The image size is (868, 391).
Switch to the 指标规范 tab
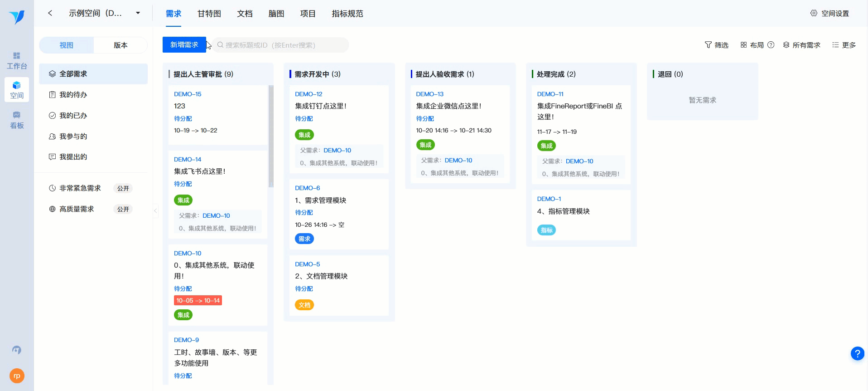[347, 14]
